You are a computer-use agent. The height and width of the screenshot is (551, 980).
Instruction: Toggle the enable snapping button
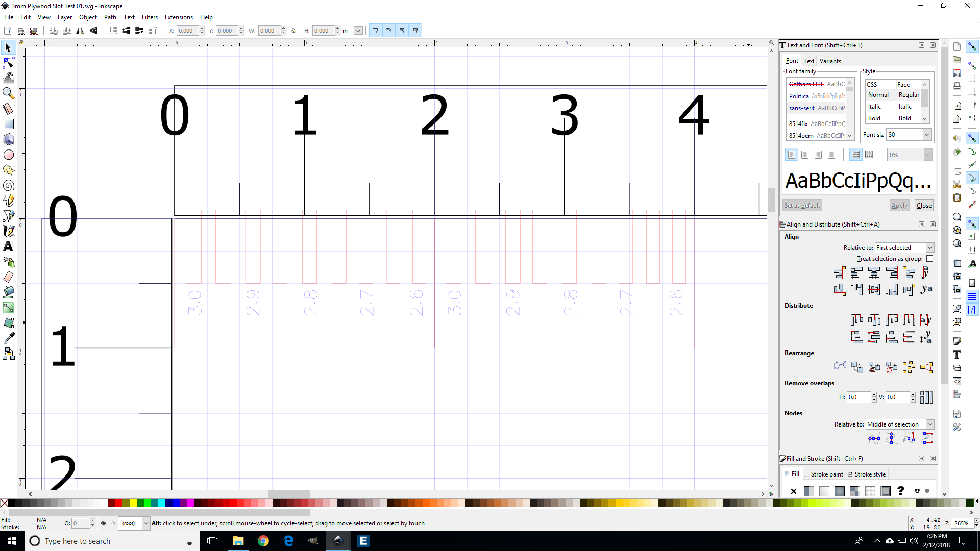[972, 46]
